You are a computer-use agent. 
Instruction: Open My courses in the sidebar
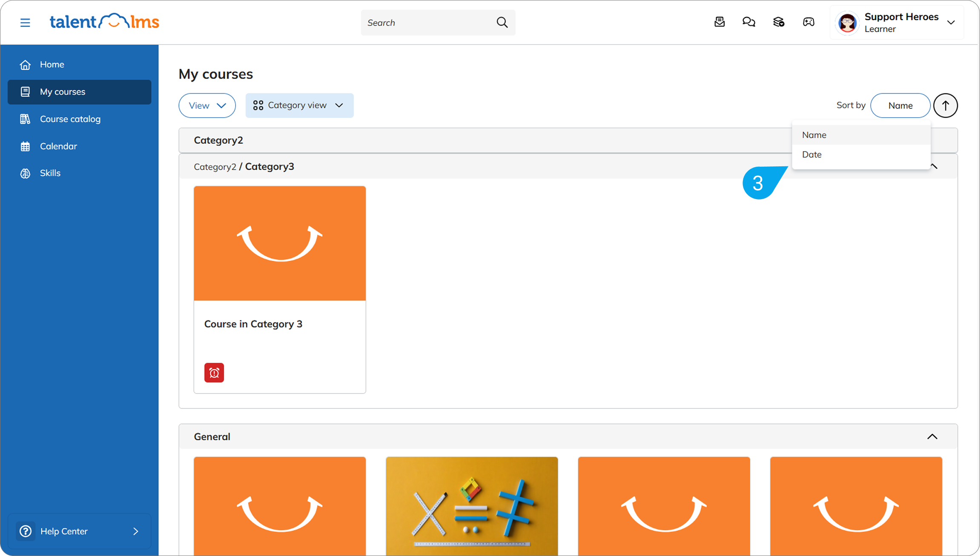click(x=80, y=92)
